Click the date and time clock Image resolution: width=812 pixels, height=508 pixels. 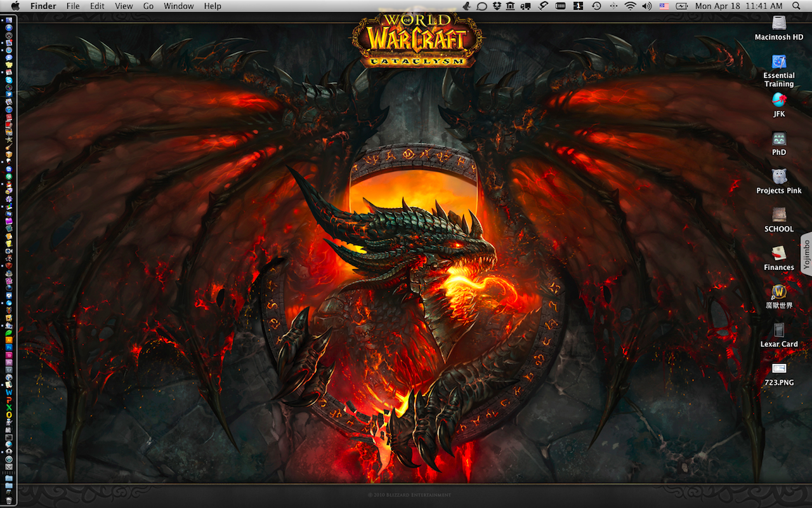[738, 6]
